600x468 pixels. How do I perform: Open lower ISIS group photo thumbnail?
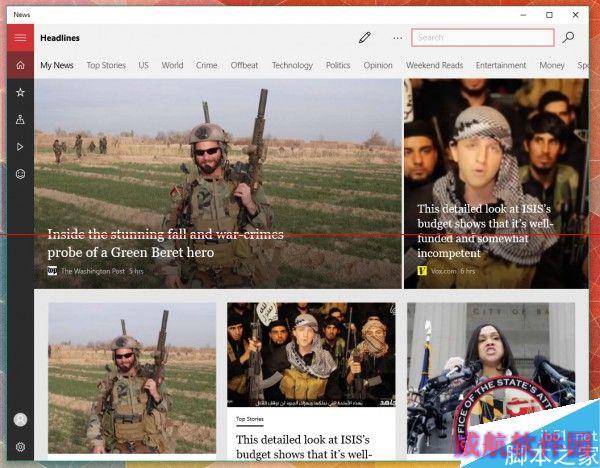click(x=311, y=355)
